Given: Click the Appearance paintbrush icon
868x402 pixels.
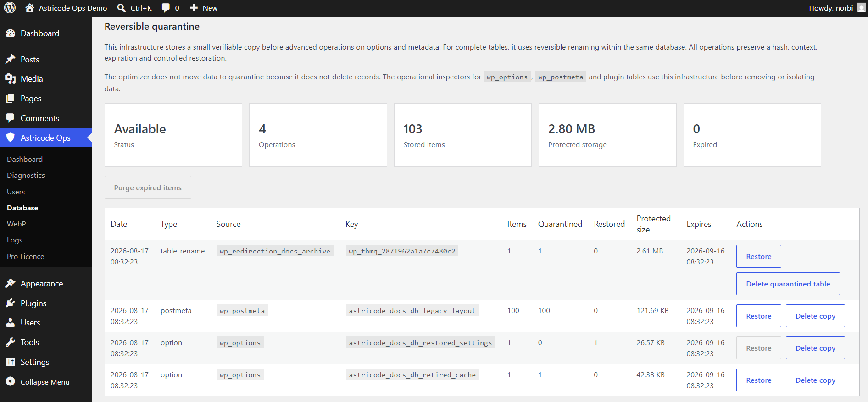Looking at the screenshot, I should tap(10, 283).
